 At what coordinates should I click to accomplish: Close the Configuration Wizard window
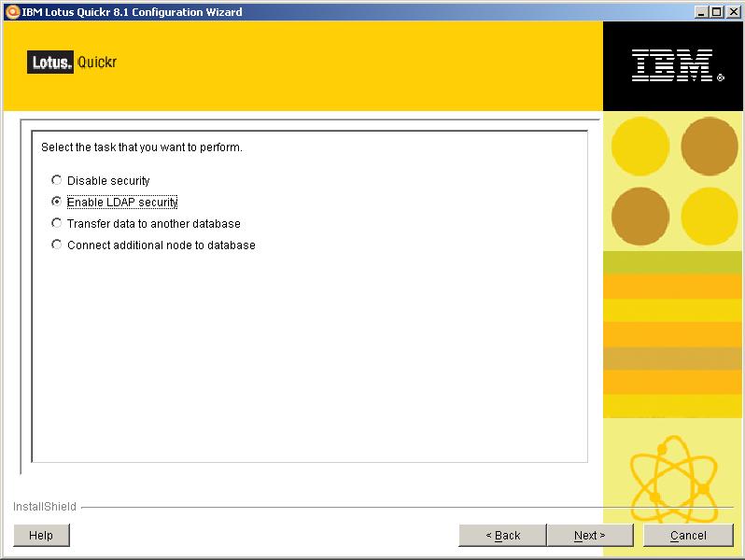[733, 12]
